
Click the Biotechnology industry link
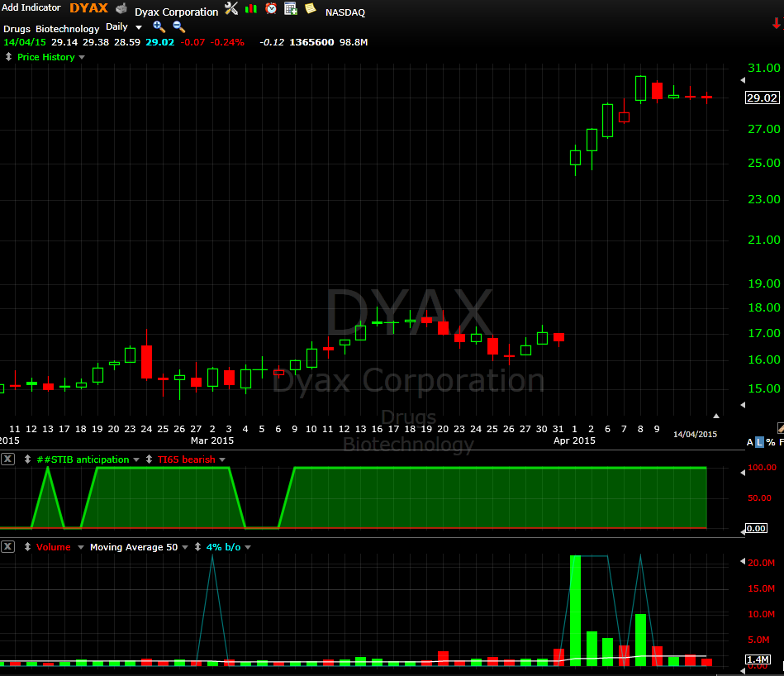coord(68,29)
